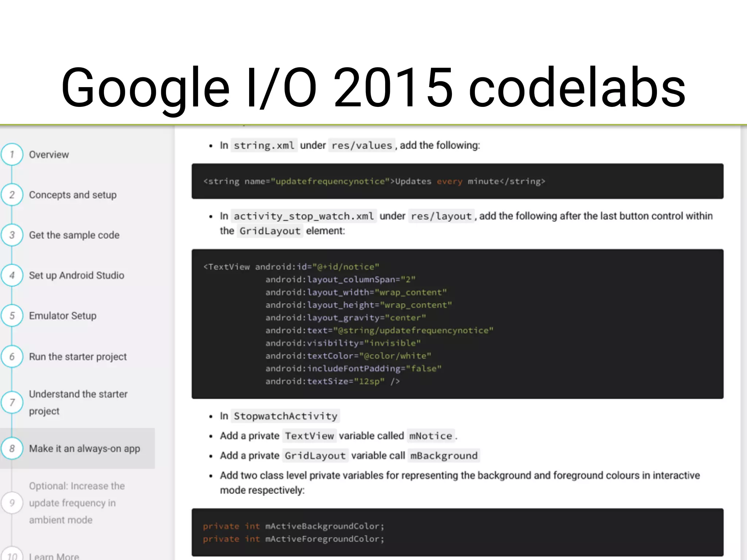Open step 9 numbered circle
747x560 pixels.
12,503
